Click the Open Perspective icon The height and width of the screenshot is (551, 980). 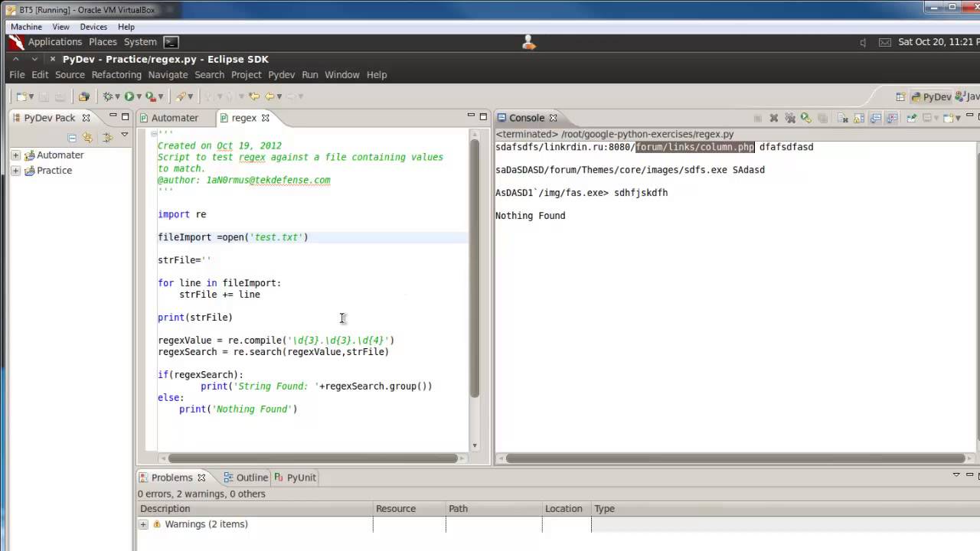pos(901,96)
